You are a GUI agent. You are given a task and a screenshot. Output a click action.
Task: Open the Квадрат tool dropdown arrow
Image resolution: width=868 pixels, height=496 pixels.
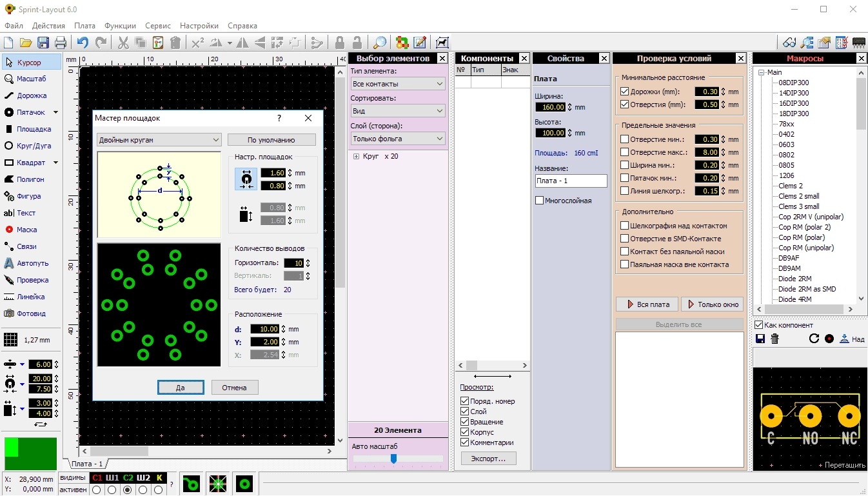tap(55, 163)
